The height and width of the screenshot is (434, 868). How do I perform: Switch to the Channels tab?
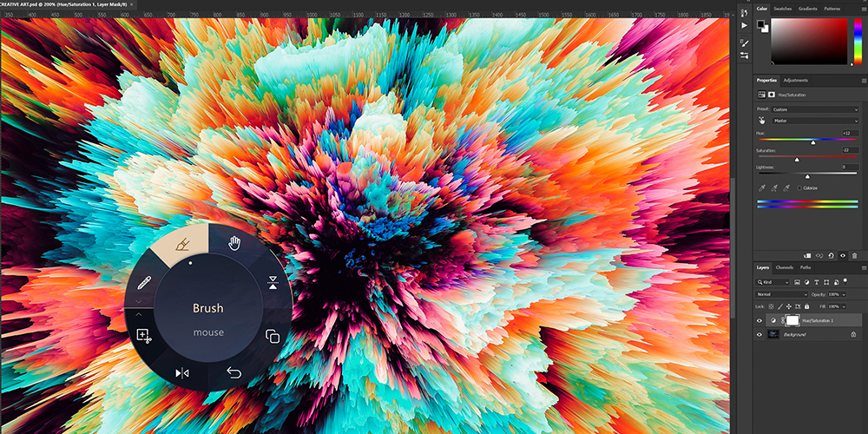click(784, 267)
